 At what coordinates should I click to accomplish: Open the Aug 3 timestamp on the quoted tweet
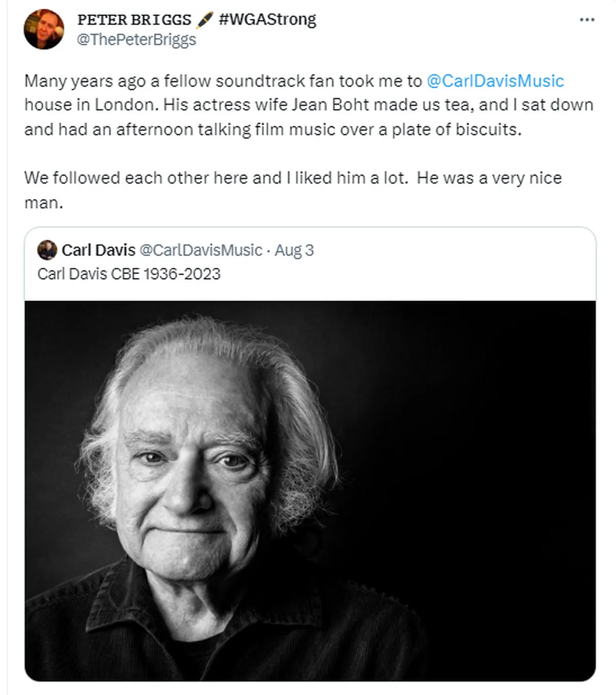[x=294, y=250]
